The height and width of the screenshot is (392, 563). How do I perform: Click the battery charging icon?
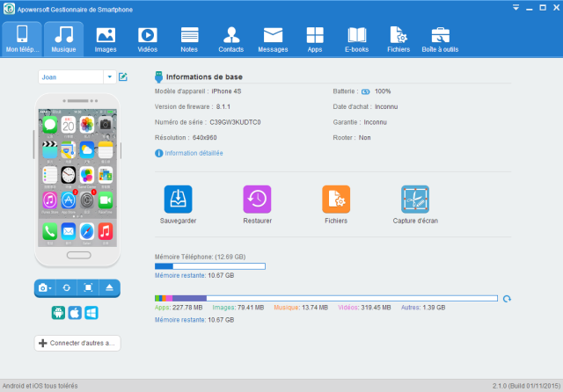[x=366, y=91]
